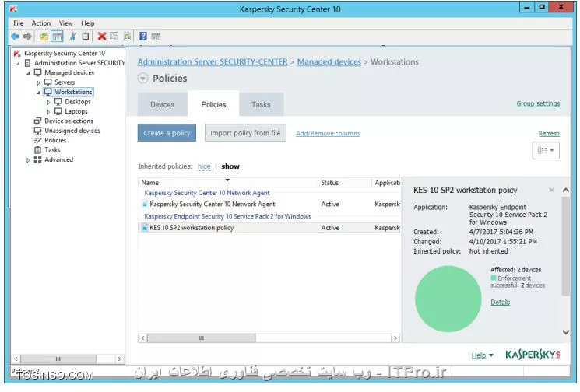Image resolution: width=580 pixels, height=392 pixels.
Task: Click the red X Delete icon
Action: [x=102, y=37]
